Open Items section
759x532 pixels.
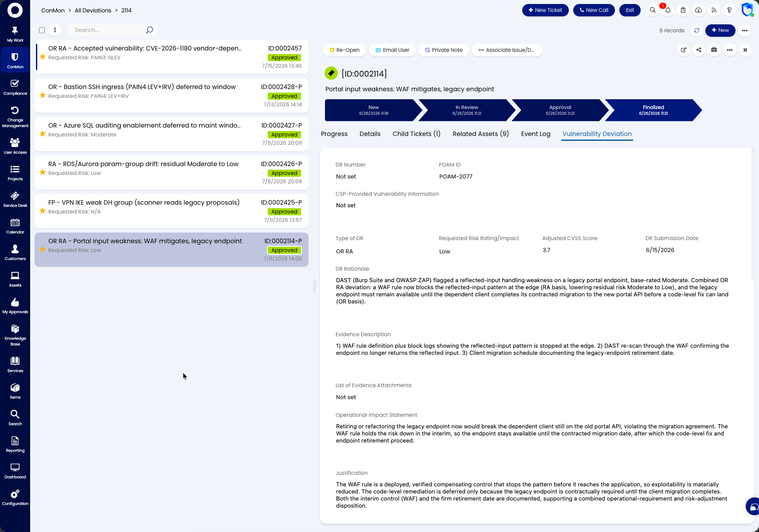click(15, 391)
